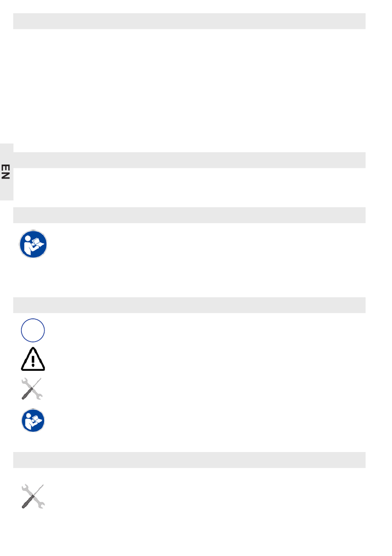392x556 pixels.
Task: Select the gray heading bar above the empty circle icon
Action: point(189,305)
